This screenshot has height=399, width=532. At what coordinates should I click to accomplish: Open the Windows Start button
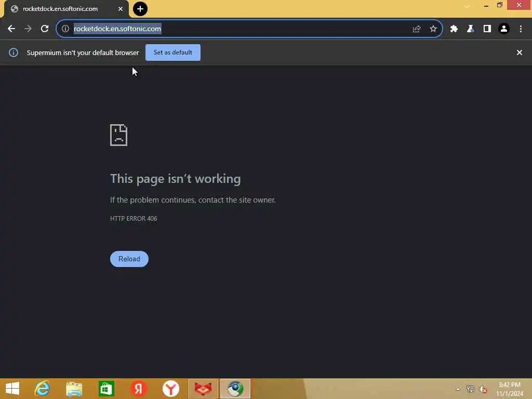(12, 389)
